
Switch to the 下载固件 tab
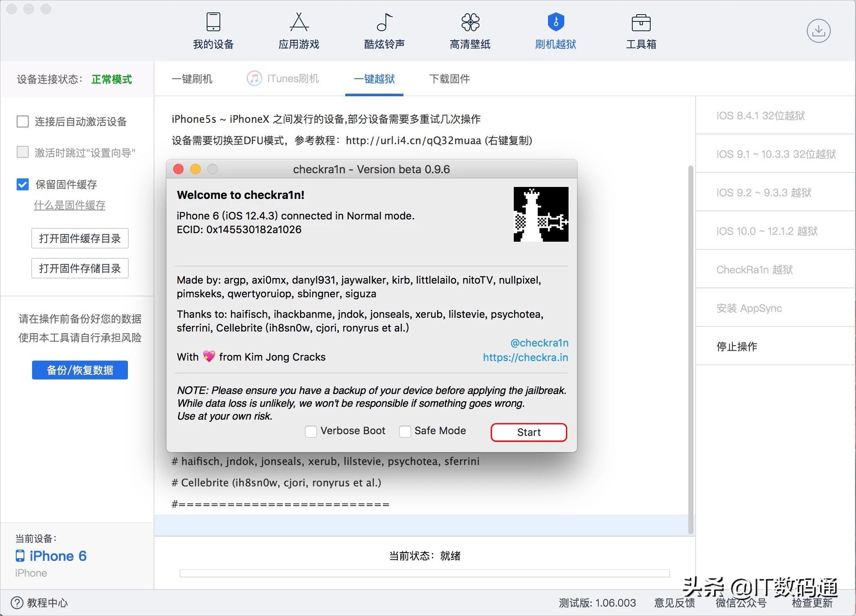(449, 79)
